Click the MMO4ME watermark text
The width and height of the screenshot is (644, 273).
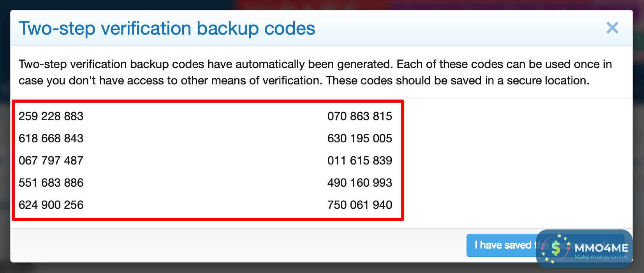[x=601, y=248]
